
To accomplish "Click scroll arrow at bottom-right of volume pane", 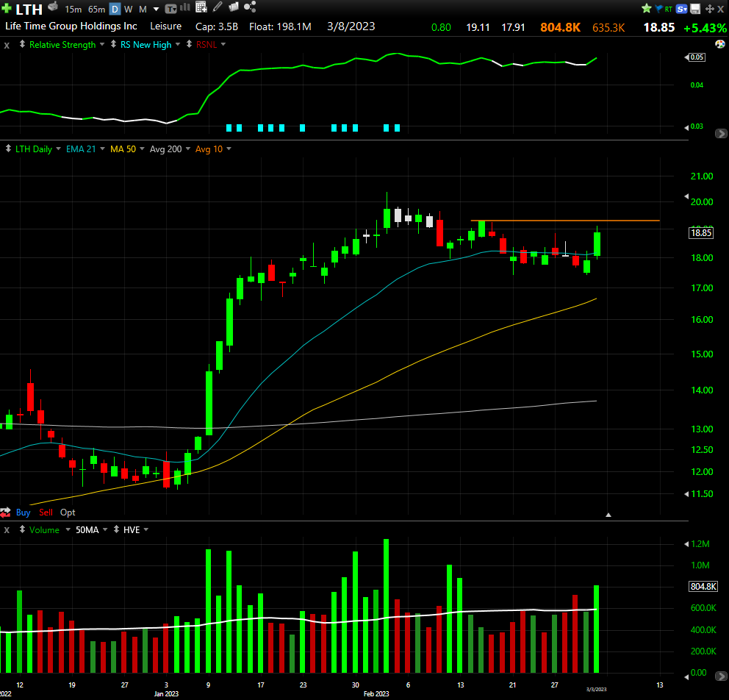I will click(x=721, y=676).
